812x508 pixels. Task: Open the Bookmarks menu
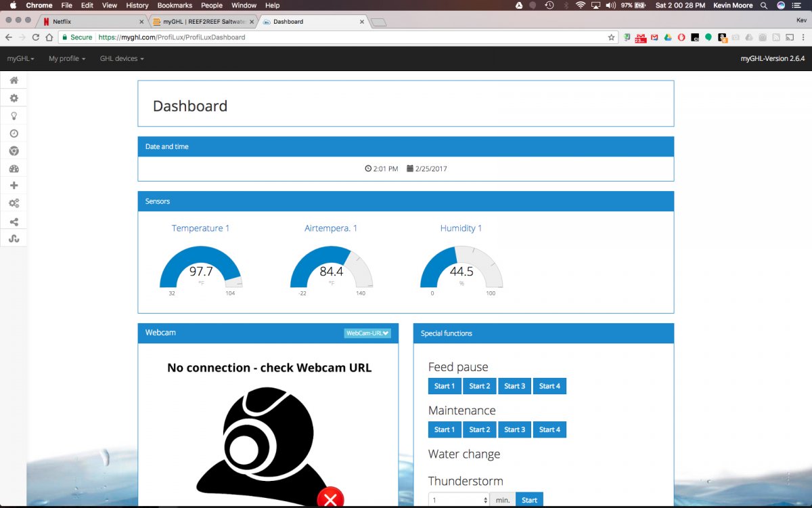[x=175, y=5]
